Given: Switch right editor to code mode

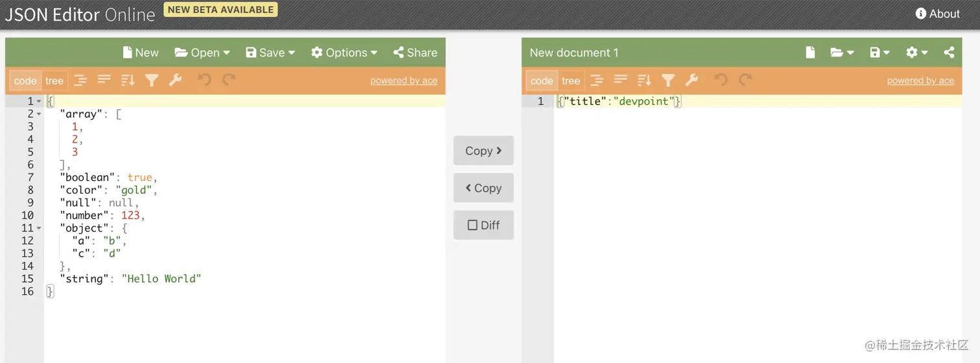Looking at the screenshot, I should coord(542,81).
